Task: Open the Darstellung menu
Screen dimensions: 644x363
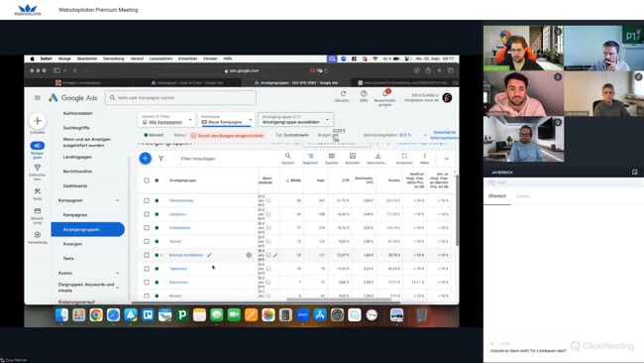Action: point(113,59)
